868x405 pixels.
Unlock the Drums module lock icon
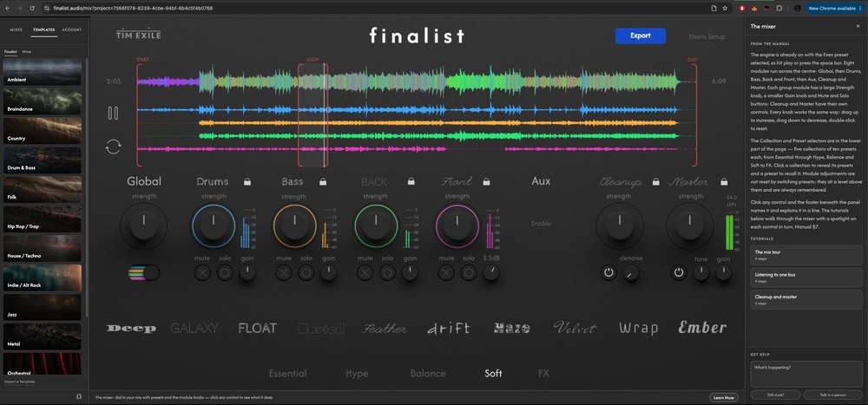click(247, 181)
